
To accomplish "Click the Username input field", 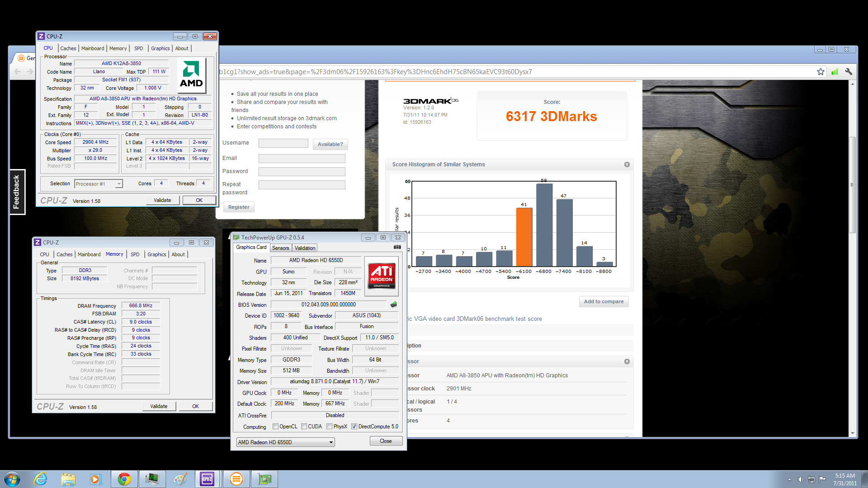I will [283, 143].
